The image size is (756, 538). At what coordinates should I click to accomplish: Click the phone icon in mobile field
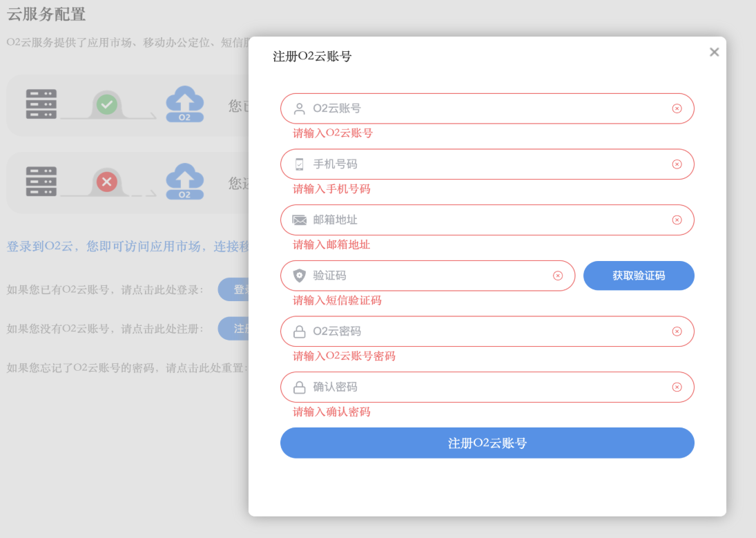(299, 164)
